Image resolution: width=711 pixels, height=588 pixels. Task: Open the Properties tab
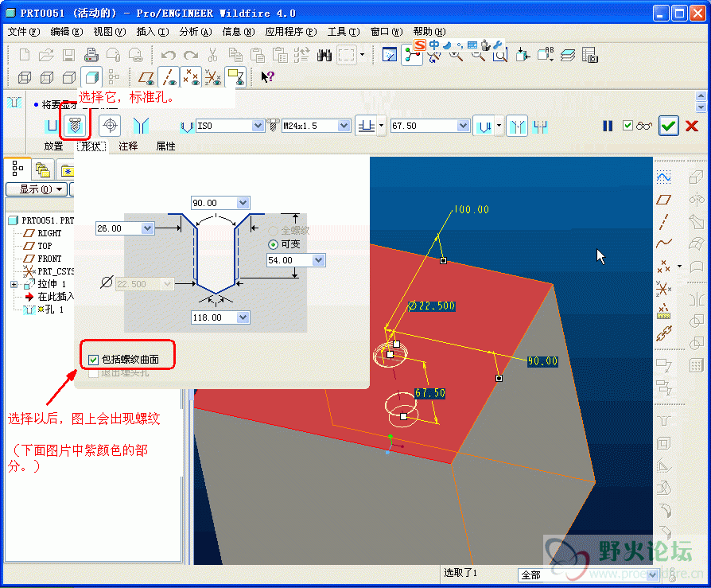coord(165,146)
